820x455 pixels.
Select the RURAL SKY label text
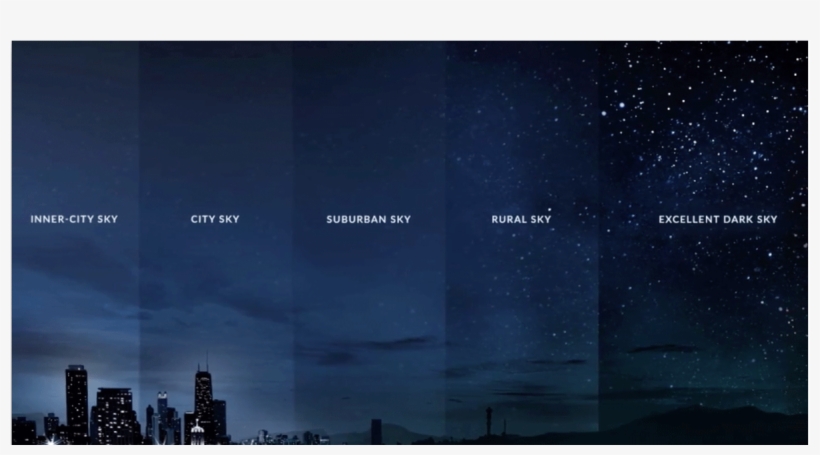[x=521, y=219]
